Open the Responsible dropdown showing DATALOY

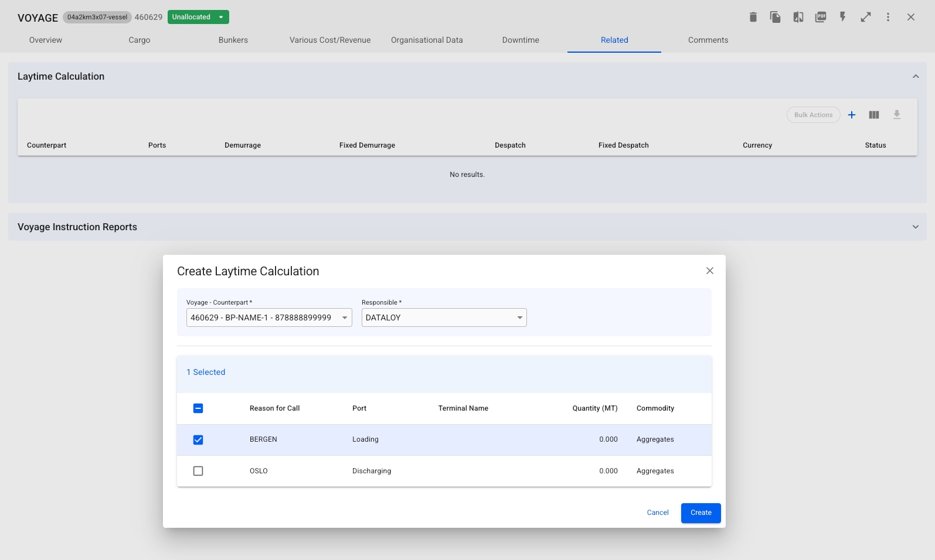pos(444,317)
